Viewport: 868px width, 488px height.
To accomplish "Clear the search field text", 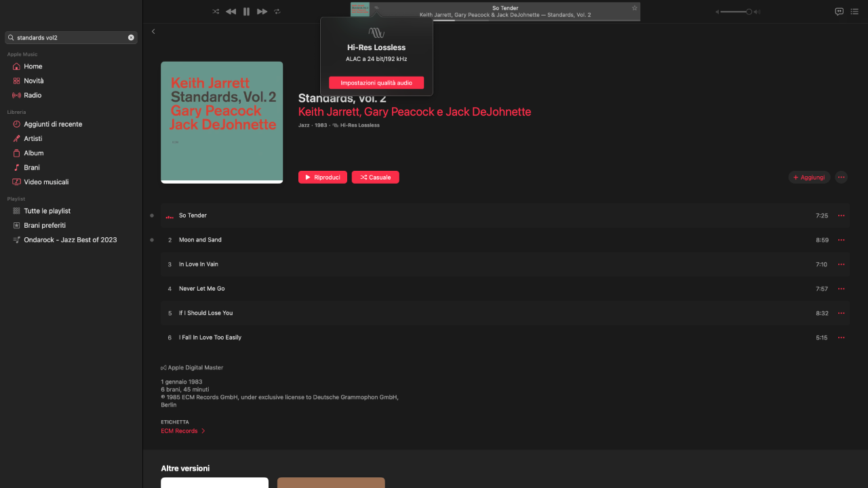I will click(x=131, y=37).
